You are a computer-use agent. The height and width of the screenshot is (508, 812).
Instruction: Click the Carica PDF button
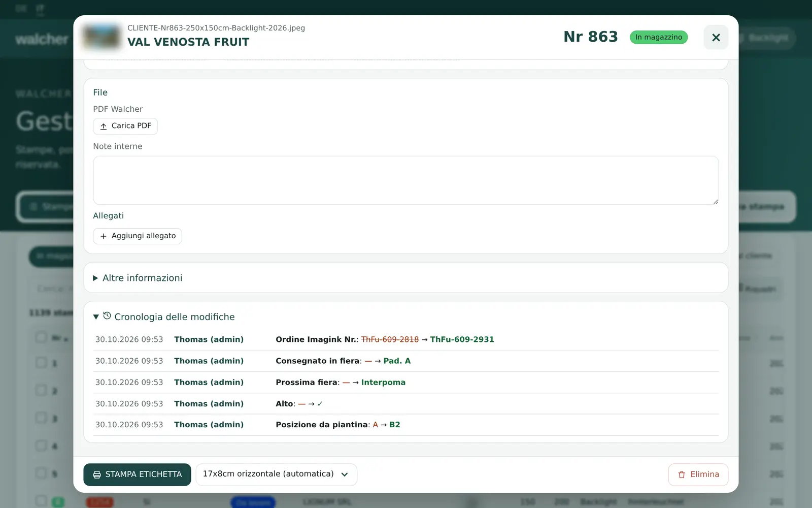[x=125, y=126]
